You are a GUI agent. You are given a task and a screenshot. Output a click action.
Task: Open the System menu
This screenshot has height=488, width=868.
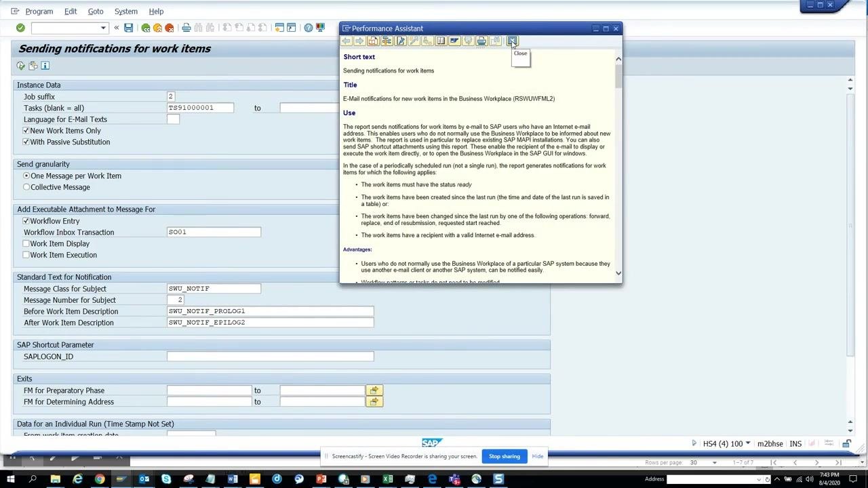(x=125, y=12)
